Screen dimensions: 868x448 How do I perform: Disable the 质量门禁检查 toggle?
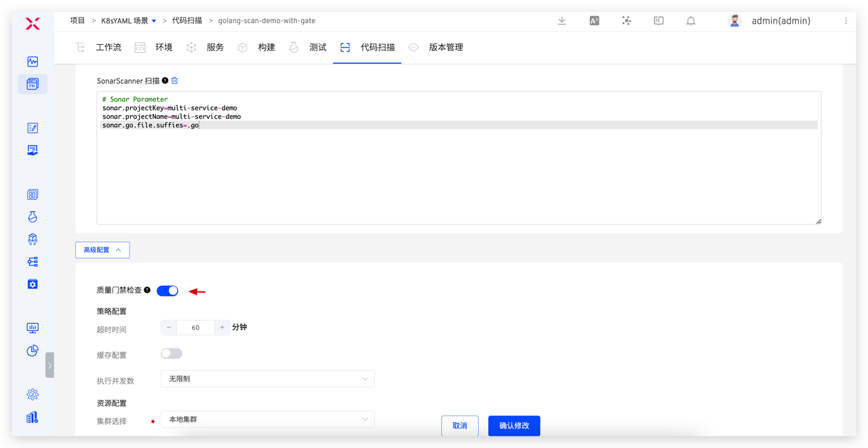point(167,291)
